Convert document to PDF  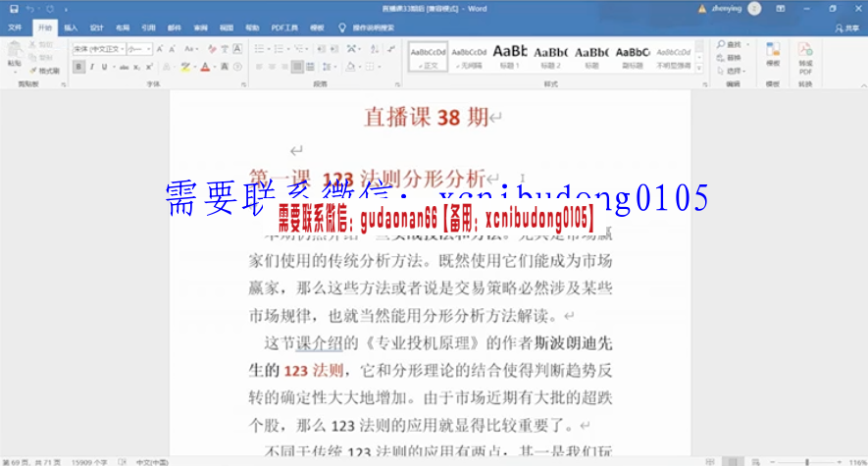click(x=805, y=59)
